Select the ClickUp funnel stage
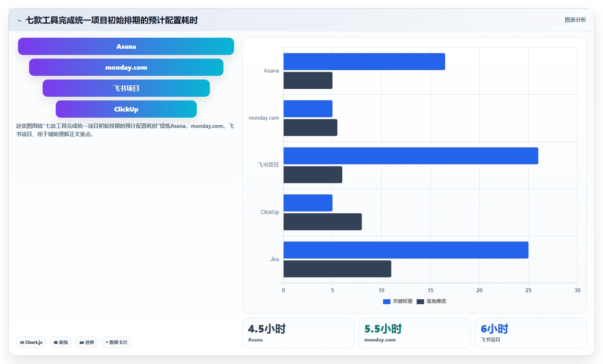The width and height of the screenshot is (603, 364). click(126, 109)
